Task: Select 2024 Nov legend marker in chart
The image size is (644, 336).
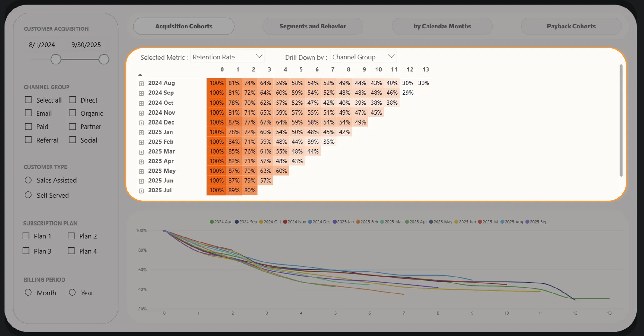Action: (285, 222)
